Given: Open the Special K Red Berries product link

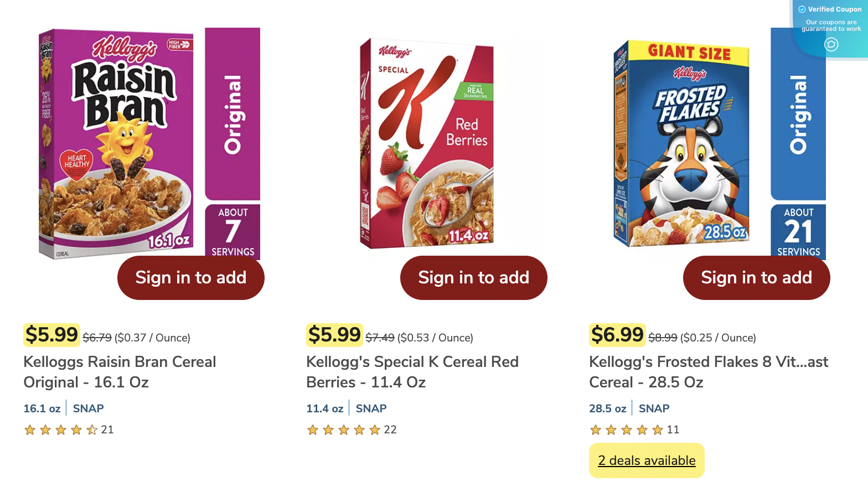Looking at the screenshot, I should [x=412, y=372].
